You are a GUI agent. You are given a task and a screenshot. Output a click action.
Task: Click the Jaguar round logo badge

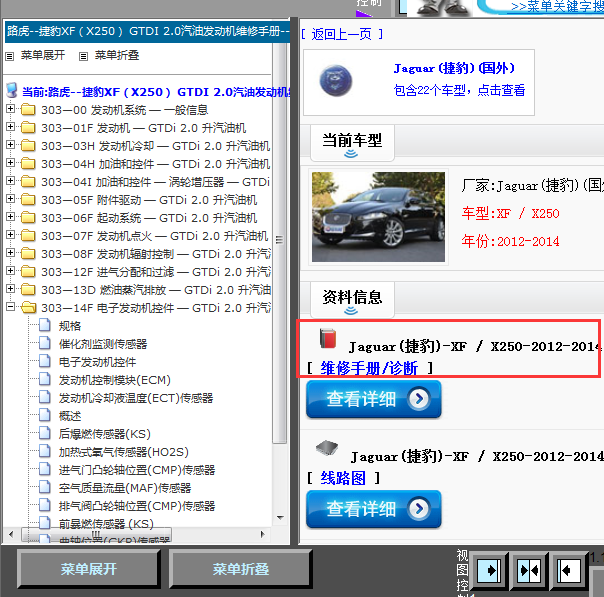336,80
